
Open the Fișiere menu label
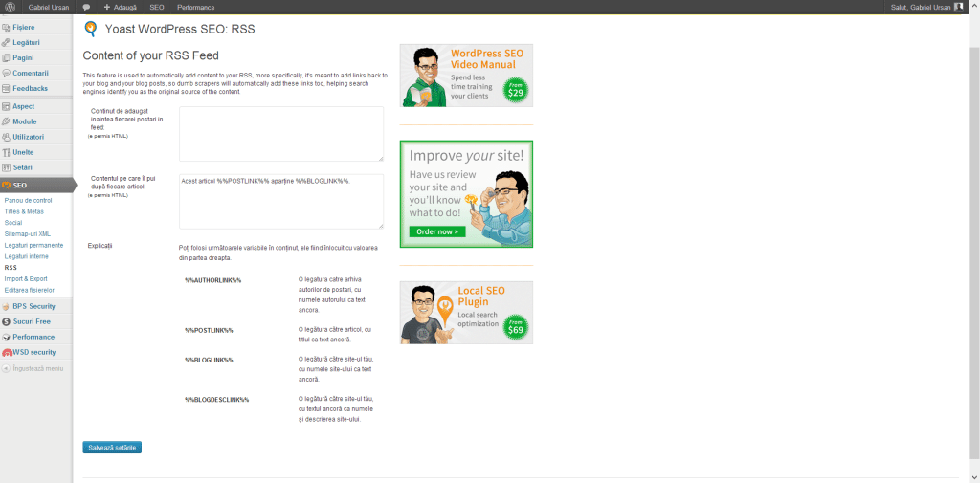[x=24, y=28]
